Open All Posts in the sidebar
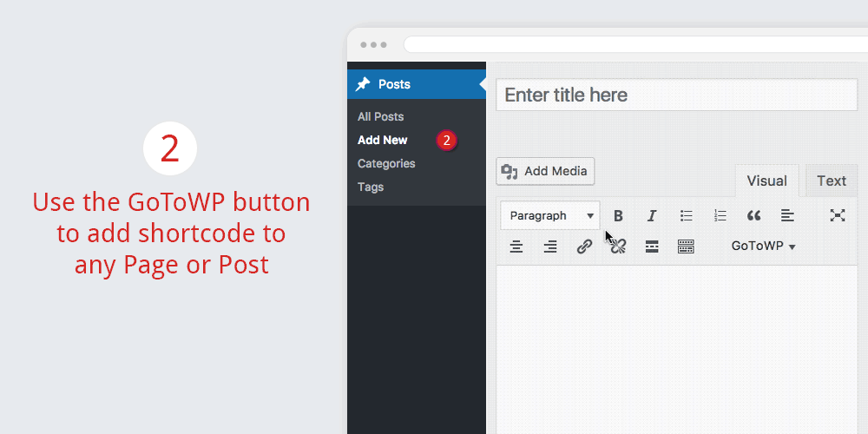The width and height of the screenshot is (868, 434). pyautogui.click(x=380, y=117)
